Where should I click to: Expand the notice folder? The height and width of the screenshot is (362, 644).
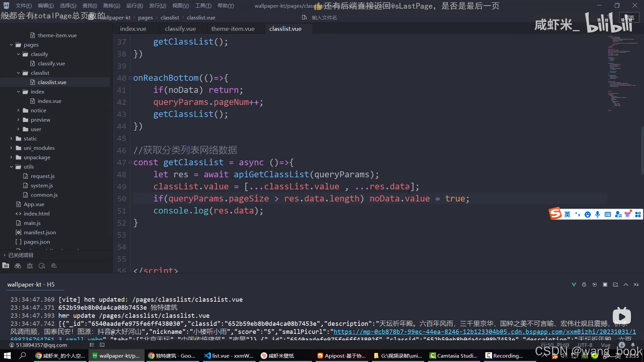coord(18,110)
